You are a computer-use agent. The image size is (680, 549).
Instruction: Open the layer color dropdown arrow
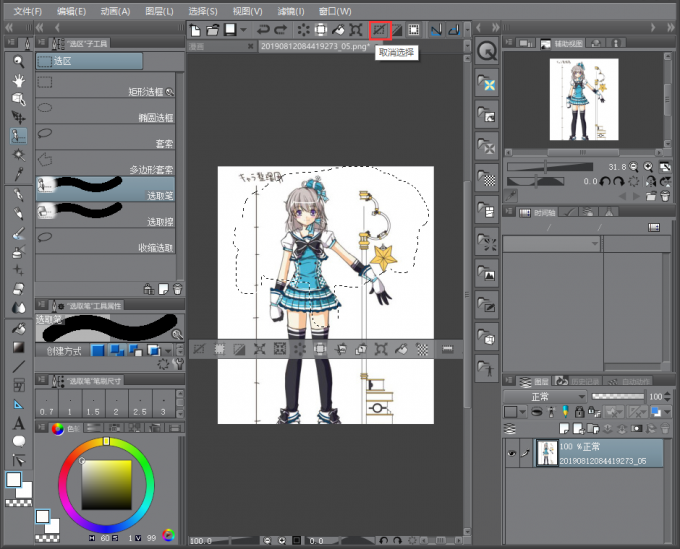pos(667,411)
